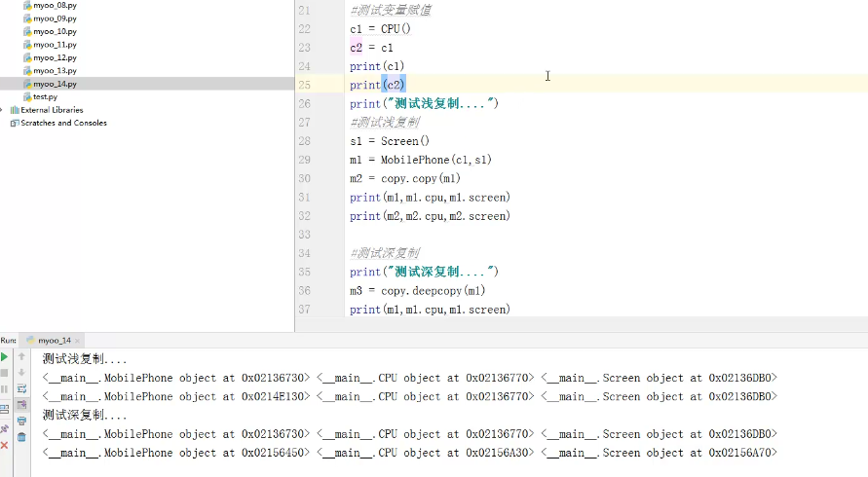This screenshot has width=868, height=477.
Task: Select myoo_08.py in the project tree
Action: click(55, 6)
